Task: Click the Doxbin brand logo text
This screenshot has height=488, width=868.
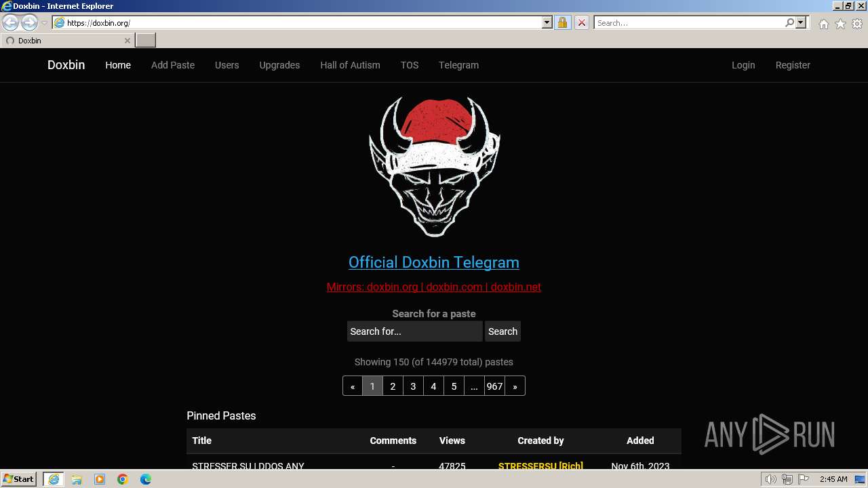Action: (x=66, y=65)
